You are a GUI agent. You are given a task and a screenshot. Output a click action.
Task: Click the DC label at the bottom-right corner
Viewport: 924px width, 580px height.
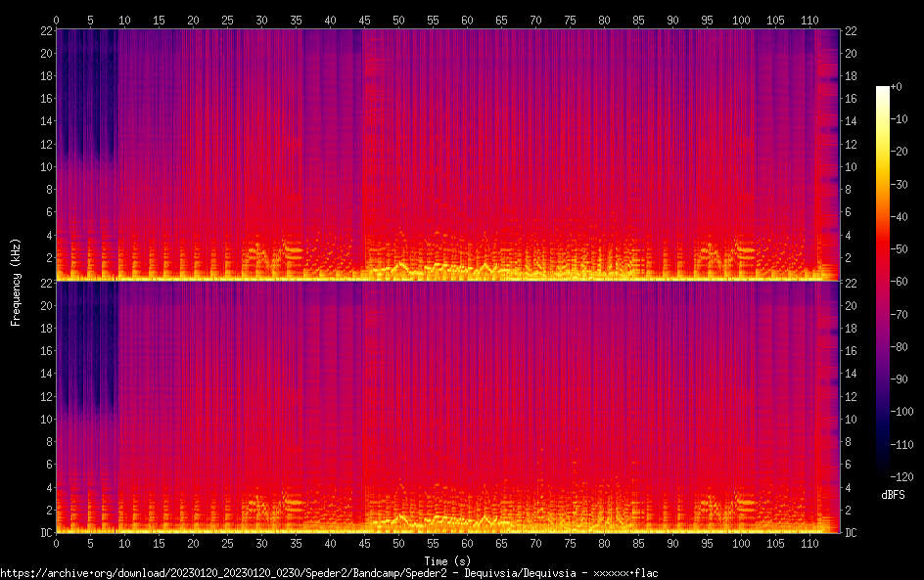pos(852,533)
